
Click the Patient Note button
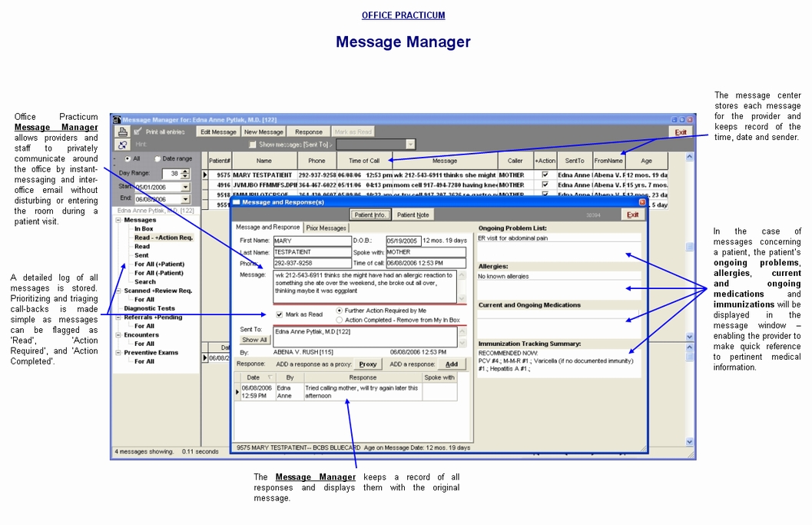tap(413, 214)
